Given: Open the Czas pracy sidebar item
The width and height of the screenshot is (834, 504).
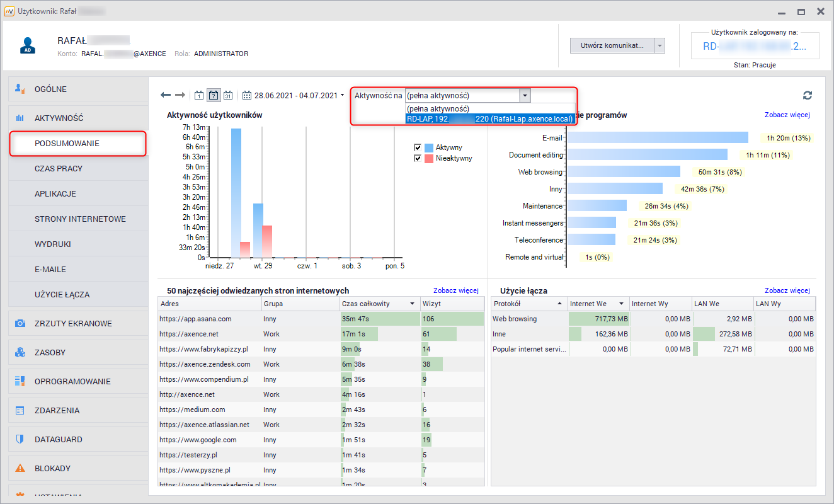Looking at the screenshot, I should click(x=59, y=168).
